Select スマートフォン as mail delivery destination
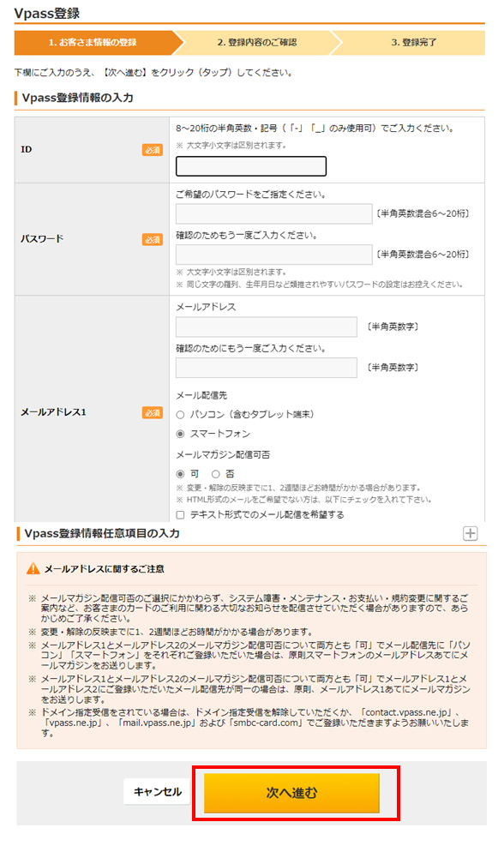 pos(178,435)
